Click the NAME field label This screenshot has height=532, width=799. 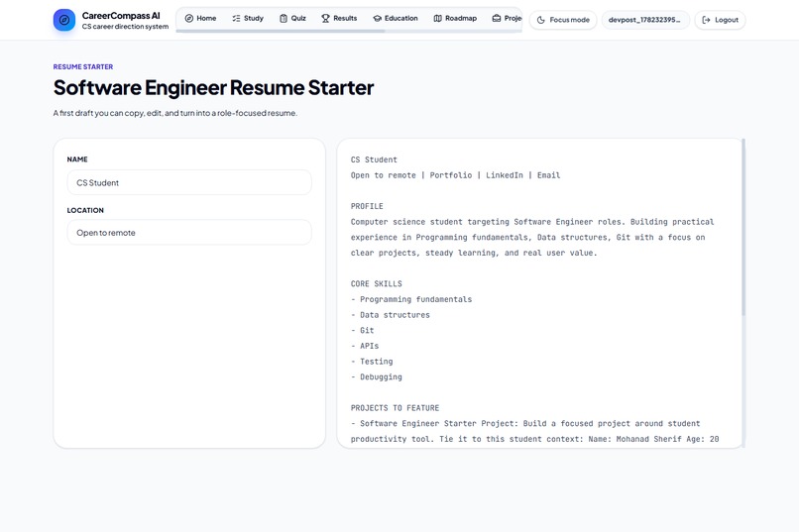(77, 160)
